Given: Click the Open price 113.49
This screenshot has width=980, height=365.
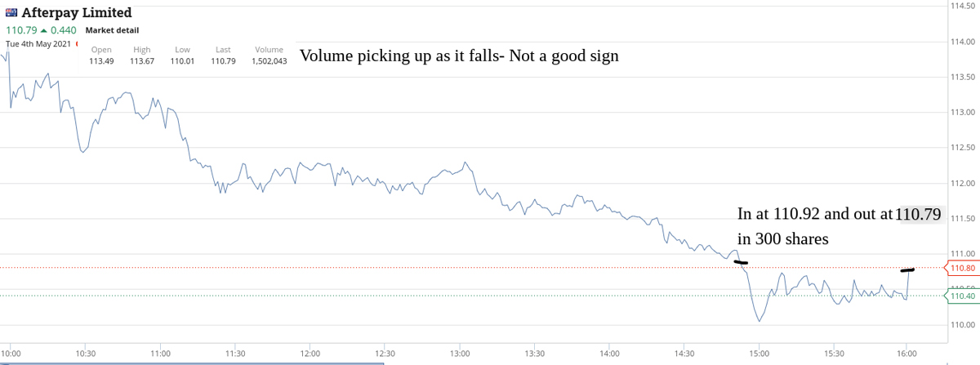Looking at the screenshot, I should coord(101,61).
